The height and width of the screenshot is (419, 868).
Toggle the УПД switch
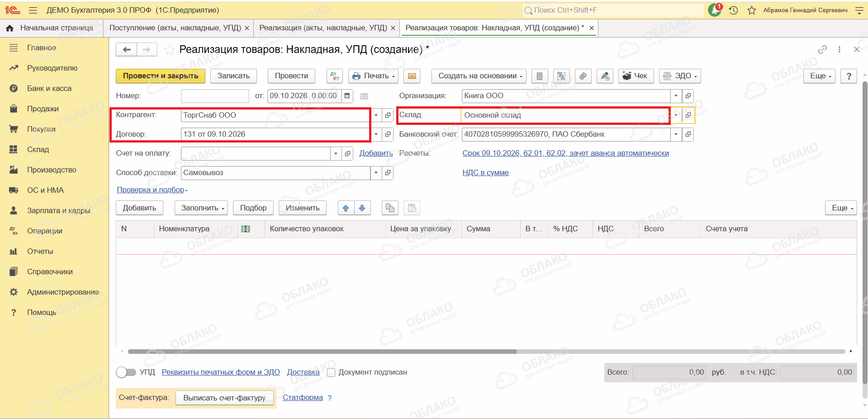(x=126, y=372)
